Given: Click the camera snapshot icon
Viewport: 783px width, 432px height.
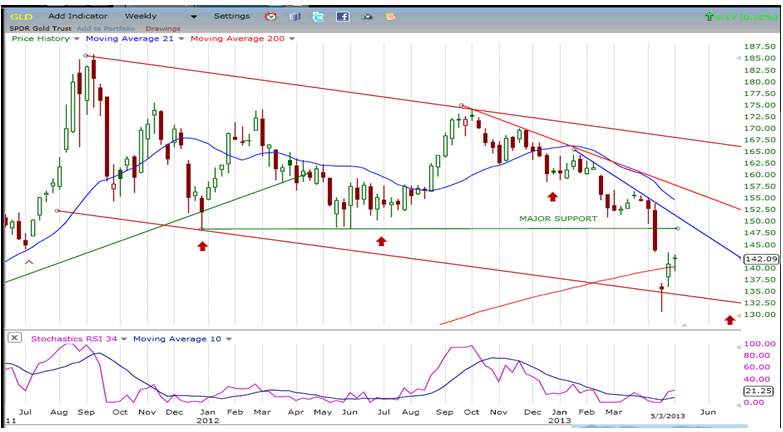Looking at the screenshot, I should click(x=367, y=16).
